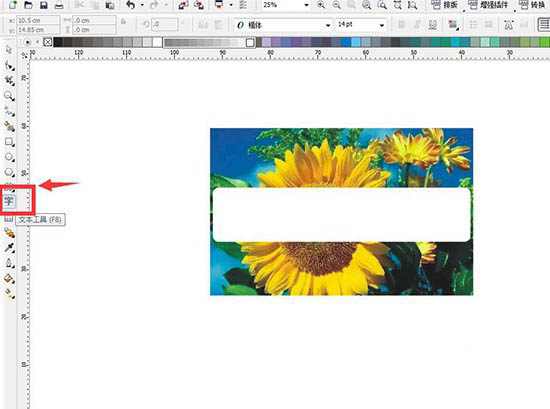Select the Interactive fill tool
Screen dimensions: 550x409
(9, 294)
